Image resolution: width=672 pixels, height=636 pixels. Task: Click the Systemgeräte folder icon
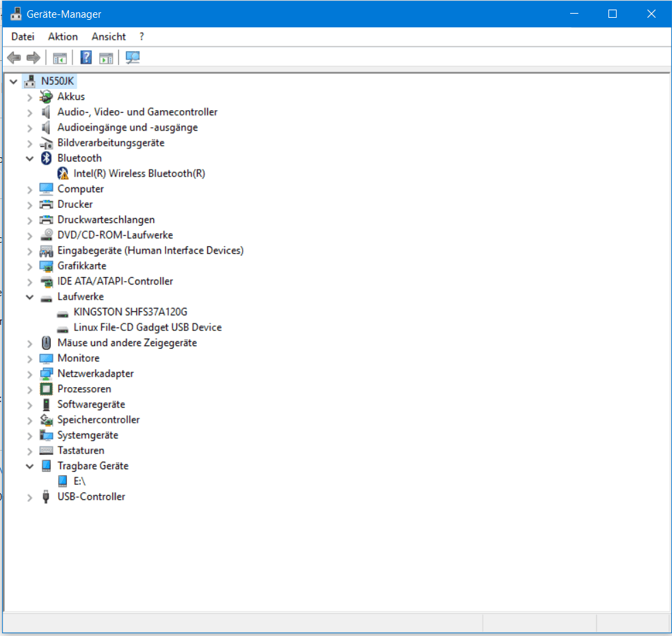click(x=46, y=436)
